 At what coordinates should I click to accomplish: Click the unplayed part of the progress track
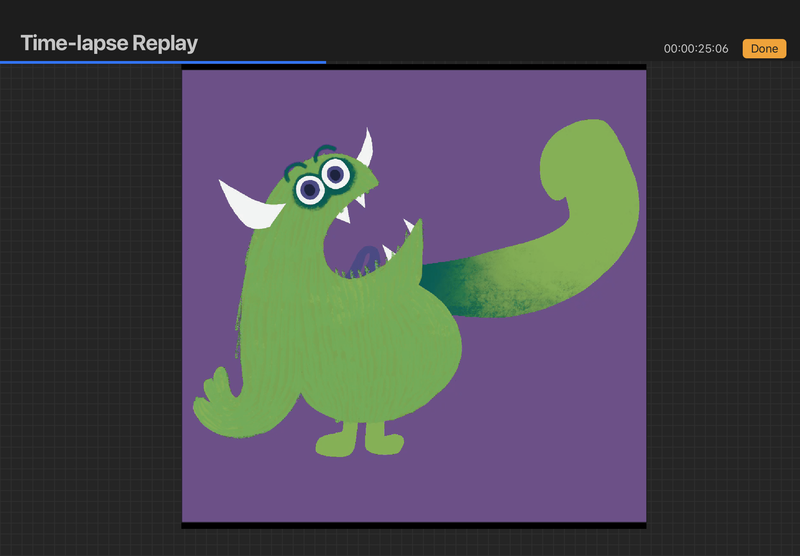(x=560, y=62)
